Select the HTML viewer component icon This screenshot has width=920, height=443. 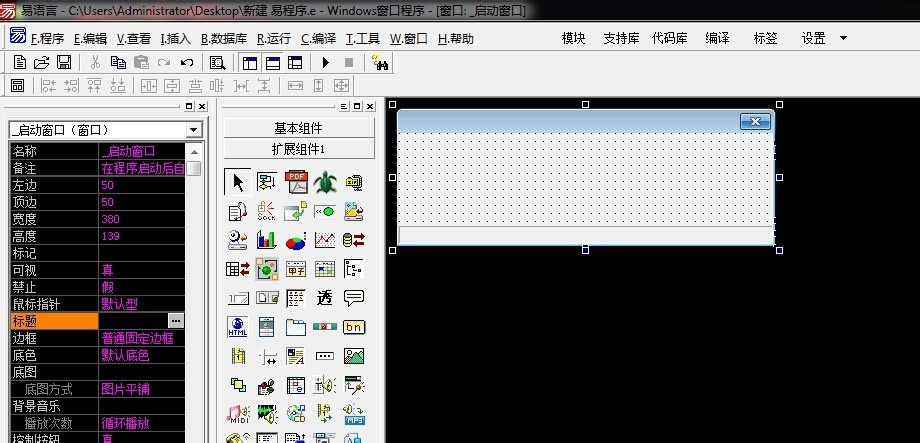click(x=238, y=327)
